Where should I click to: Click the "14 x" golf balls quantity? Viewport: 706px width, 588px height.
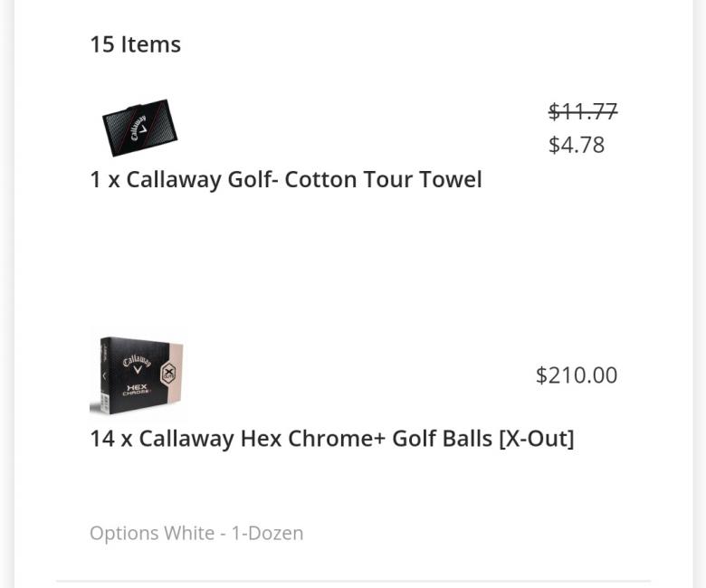pos(110,439)
